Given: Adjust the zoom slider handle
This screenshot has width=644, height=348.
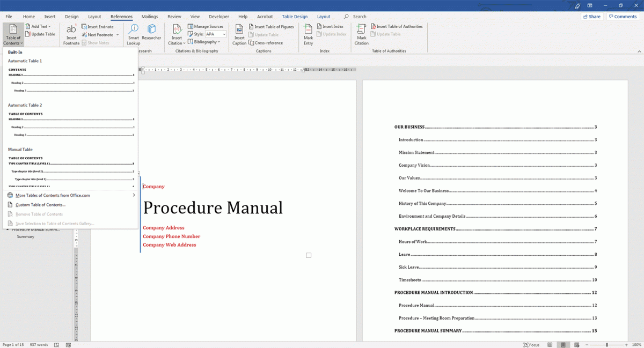Looking at the screenshot, I should point(607,345).
